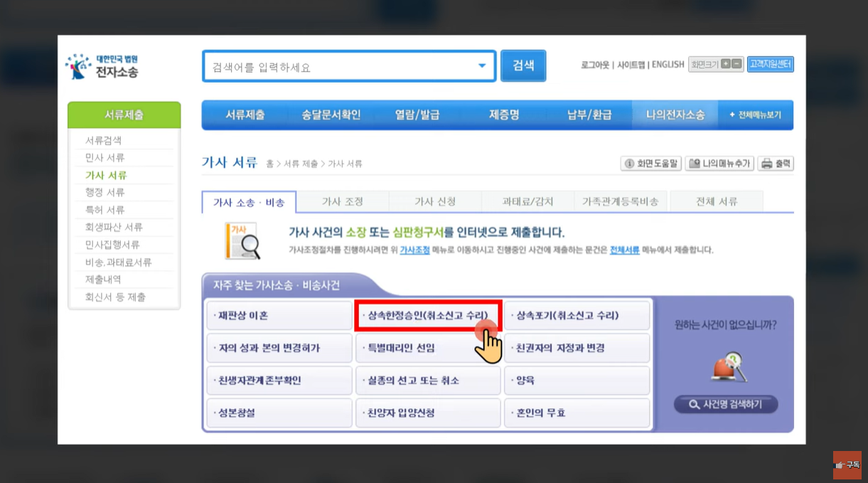Enlarge text with the 화면크기 plus icon
Image resolution: width=868 pixels, height=483 pixels.
(724, 64)
